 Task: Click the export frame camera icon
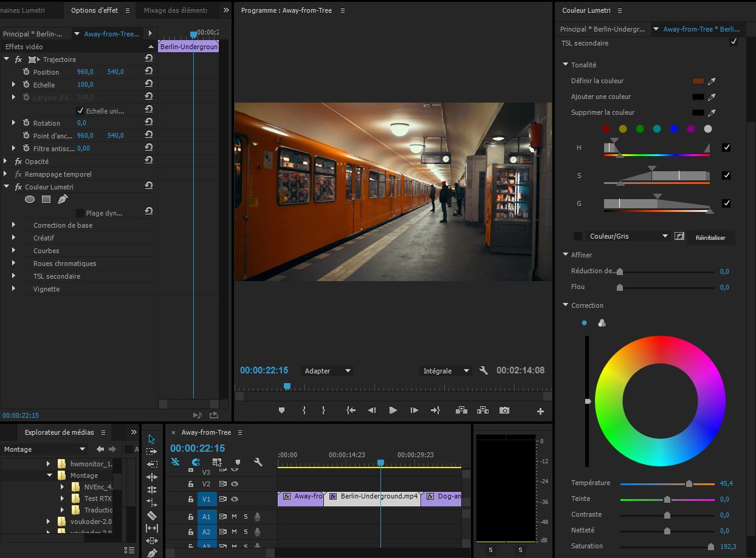coord(504,410)
